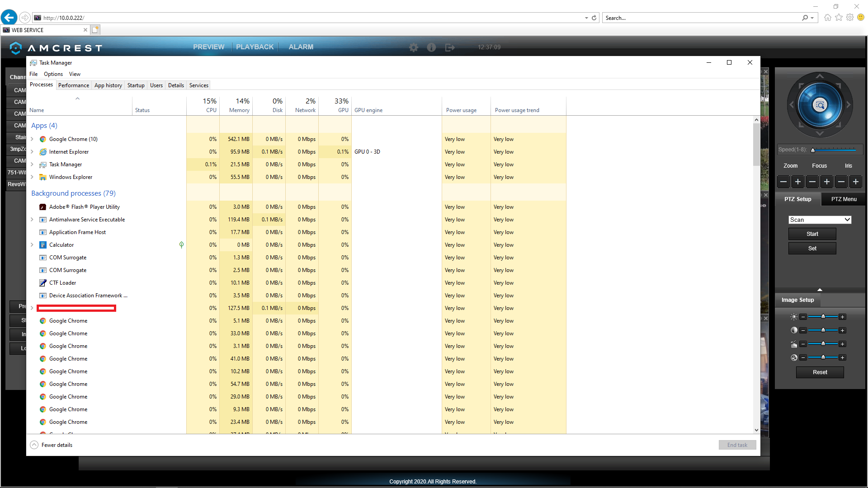The width and height of the screenshot is (868, 488).
Task: Click the browser refresh icon in address bar
Action: click(x=594, y=18)
